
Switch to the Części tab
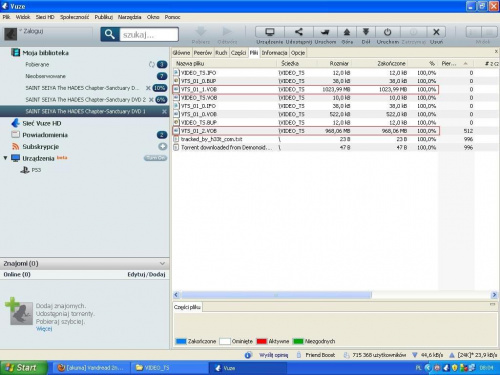click(x=238, y=53)
